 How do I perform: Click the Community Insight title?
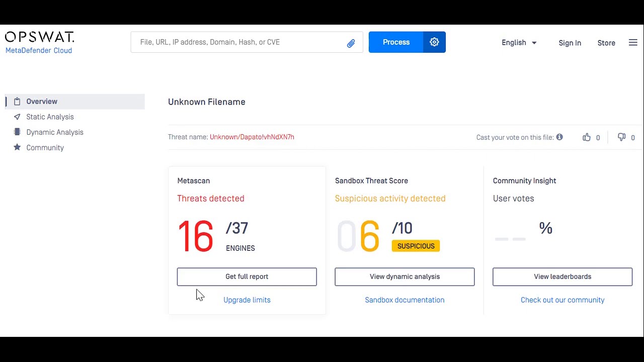coord(524,180)
